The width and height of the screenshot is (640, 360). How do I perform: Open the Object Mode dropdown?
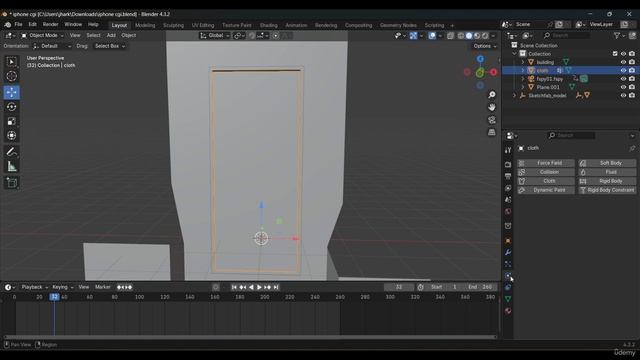42,36
